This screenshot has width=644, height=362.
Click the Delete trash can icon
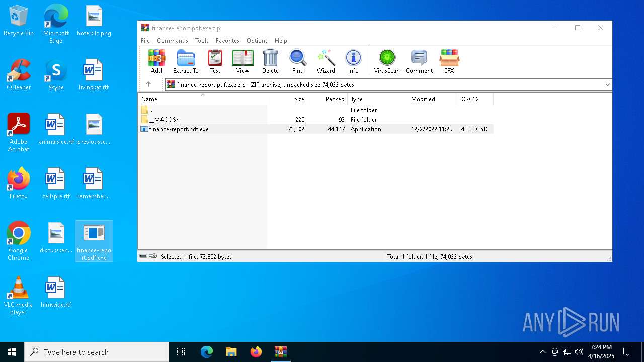click(x=270, y=61)
